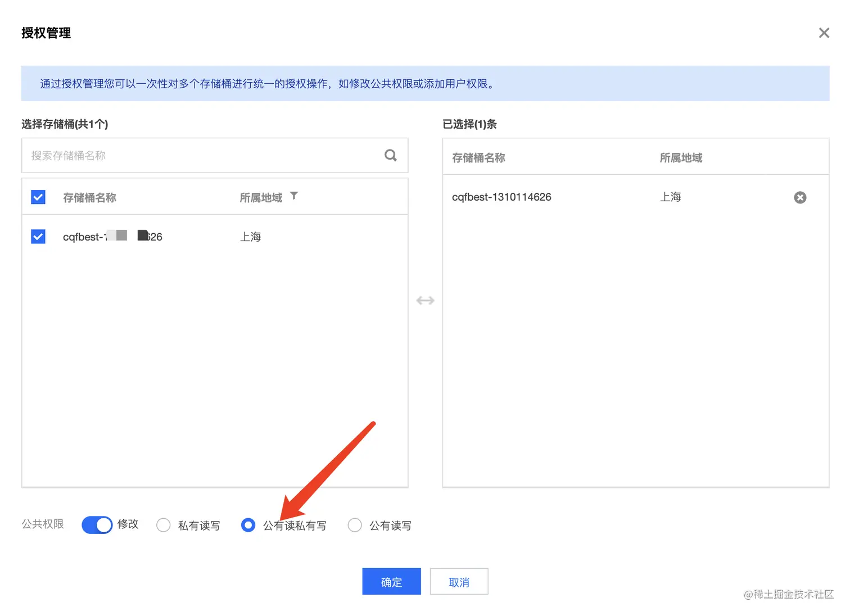Click cqfbest-1310114626 in the selected list

[501, 197]
